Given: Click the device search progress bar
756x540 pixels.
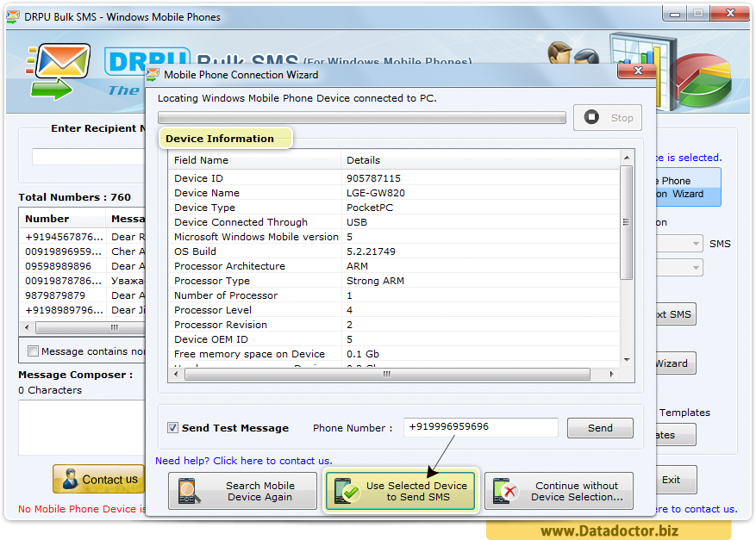Looking at the screenshot, I should pos(361,117).
